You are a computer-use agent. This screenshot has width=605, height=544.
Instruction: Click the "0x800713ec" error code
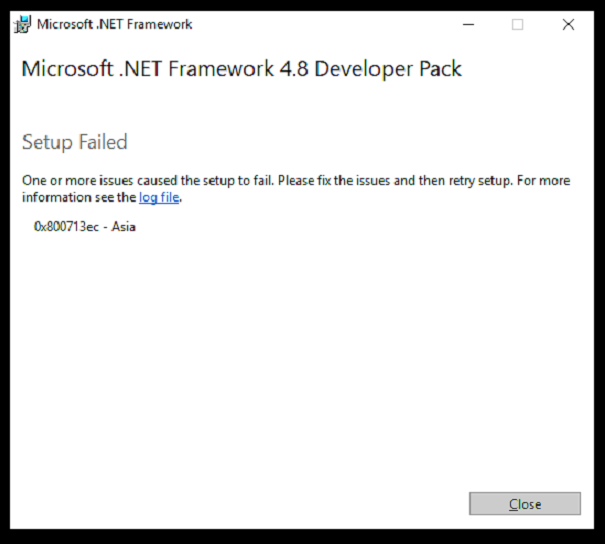[66, 226]
